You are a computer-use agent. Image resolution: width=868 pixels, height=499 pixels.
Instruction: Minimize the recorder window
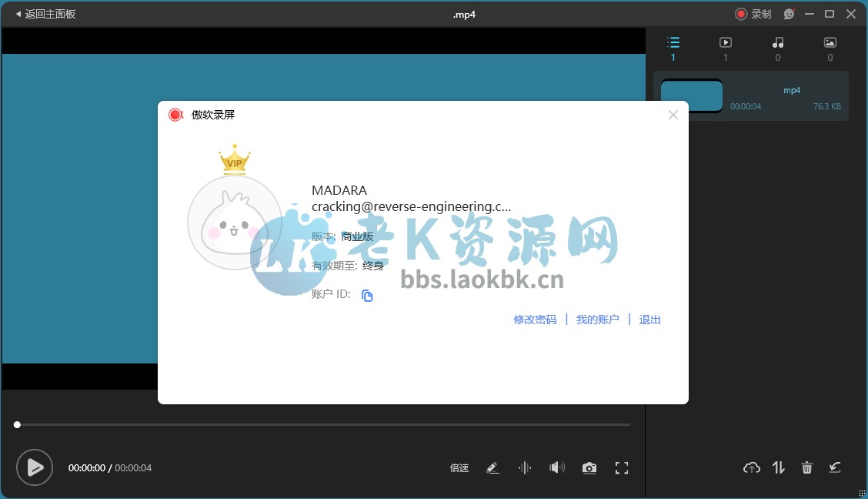coord(810,14)
